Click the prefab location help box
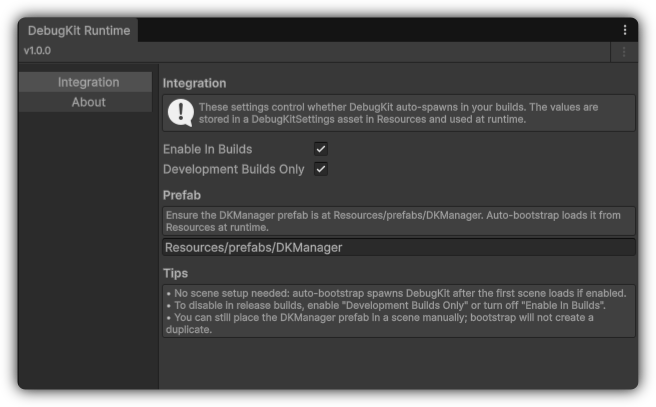Image resolution: width=656 pixels, height=407 pixels. coord(398,220)
